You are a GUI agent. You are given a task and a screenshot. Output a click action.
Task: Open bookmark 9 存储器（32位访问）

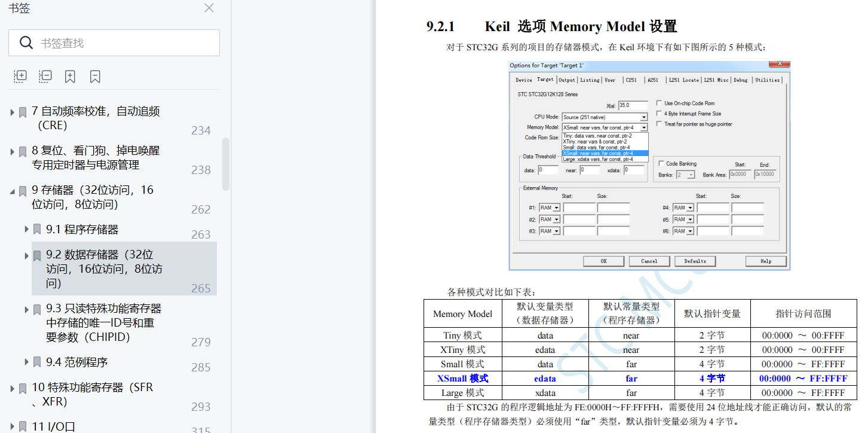tap(93, 197)
